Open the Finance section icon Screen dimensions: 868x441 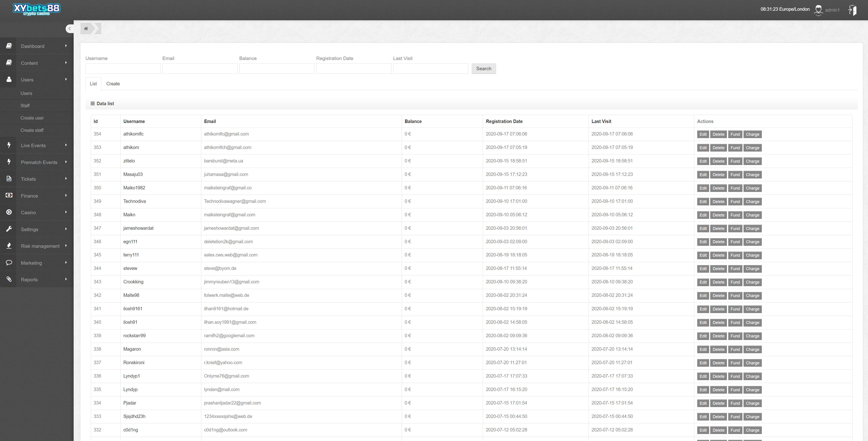(9, 195)
